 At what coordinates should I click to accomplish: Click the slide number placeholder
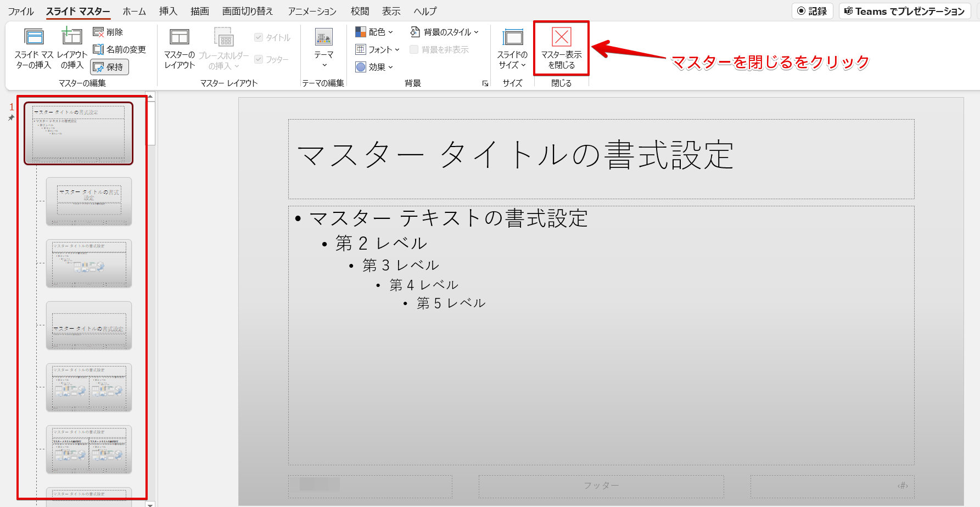coord(832,486)
